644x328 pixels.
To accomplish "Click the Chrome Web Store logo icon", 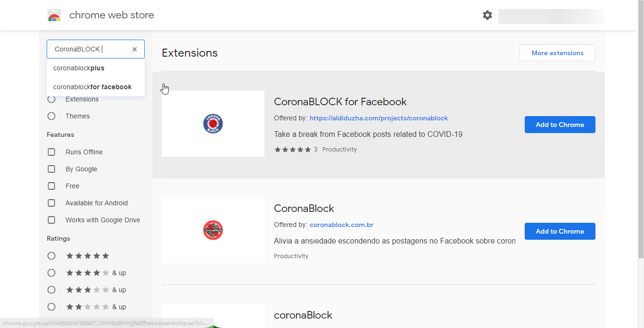I will (x=54, y=16).
